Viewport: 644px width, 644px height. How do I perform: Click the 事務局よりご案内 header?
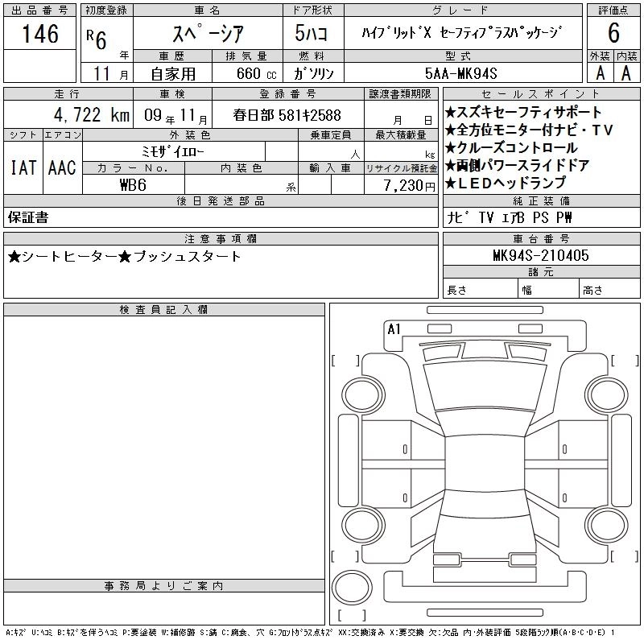click(164, 586)
